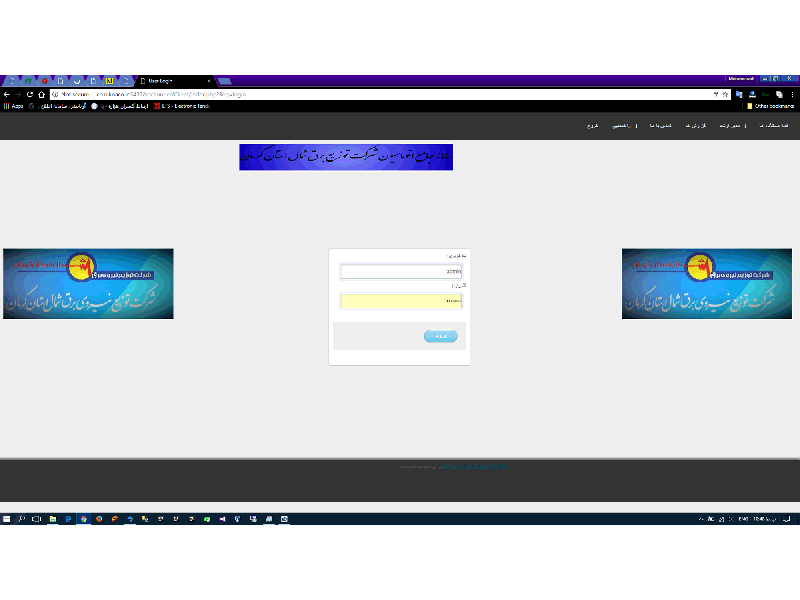Click the blue login submit button

tap(440, 336)
